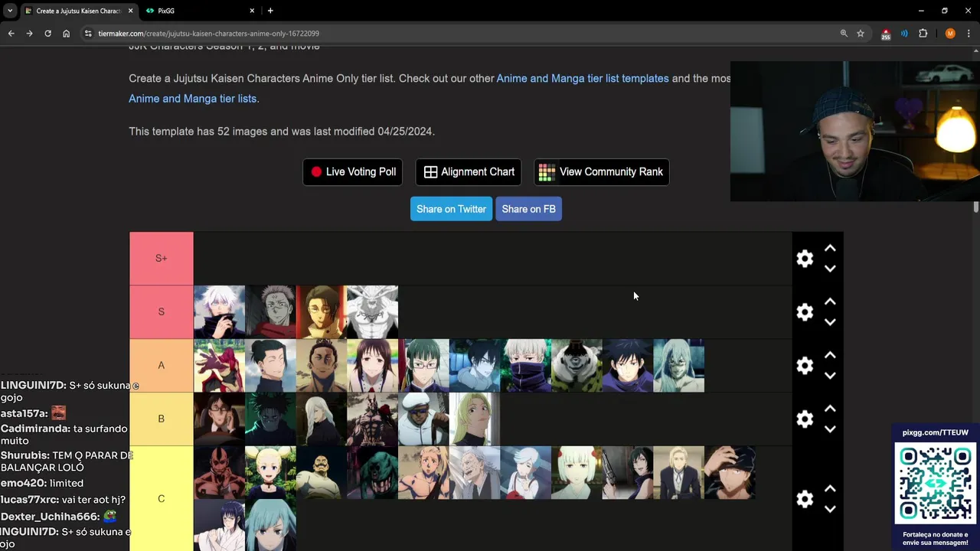Screen dimensions: 980x551
Task: Move C tier row up
Action: point(830,489)
